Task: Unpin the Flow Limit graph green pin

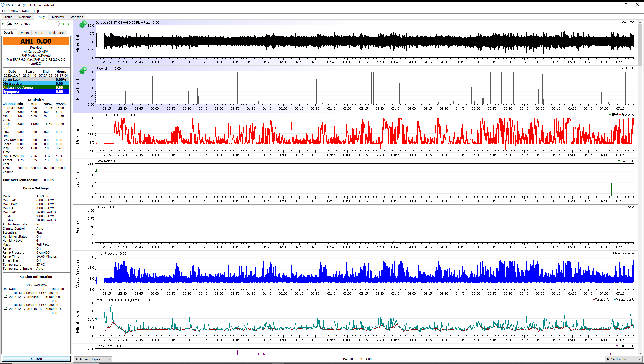Action: point(83,71)
